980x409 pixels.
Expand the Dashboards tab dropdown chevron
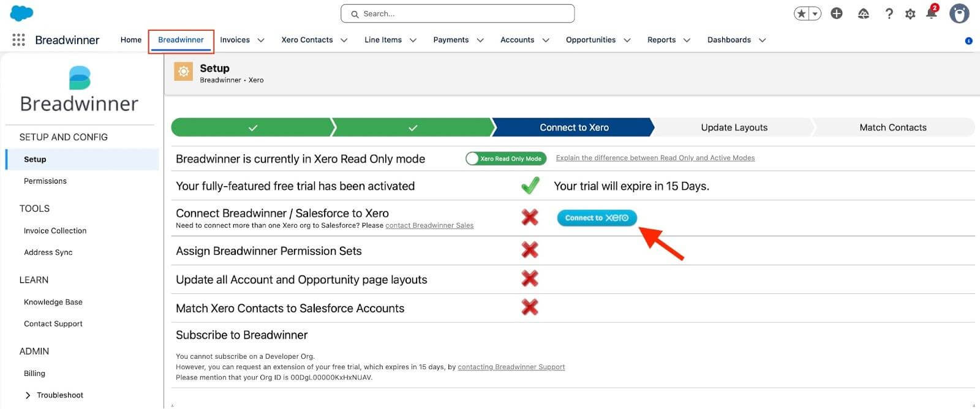coord(763,40)
